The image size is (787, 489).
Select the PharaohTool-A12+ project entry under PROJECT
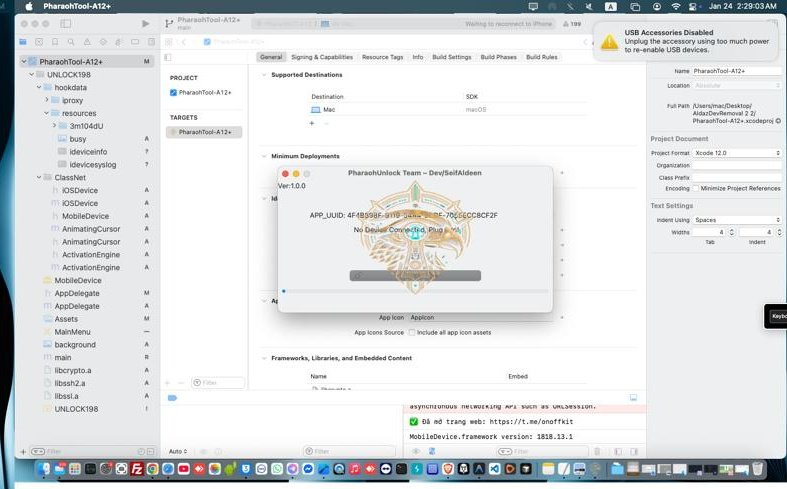pyautogui.click(x=201, y=92)
